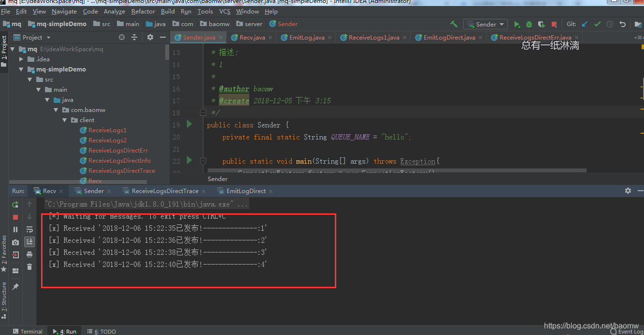The image size is (644, 335).
Task: Stop the process in the Run panel
Action: (15, 217)
